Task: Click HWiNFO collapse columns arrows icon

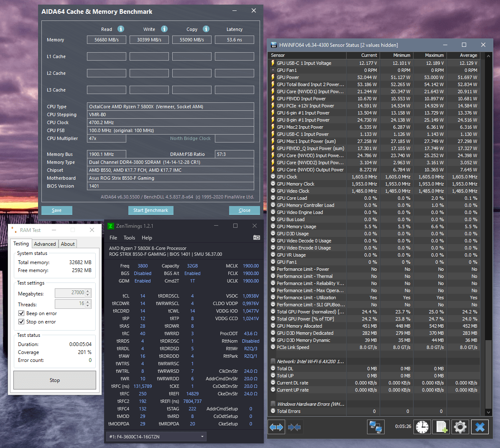Action: 294,427
